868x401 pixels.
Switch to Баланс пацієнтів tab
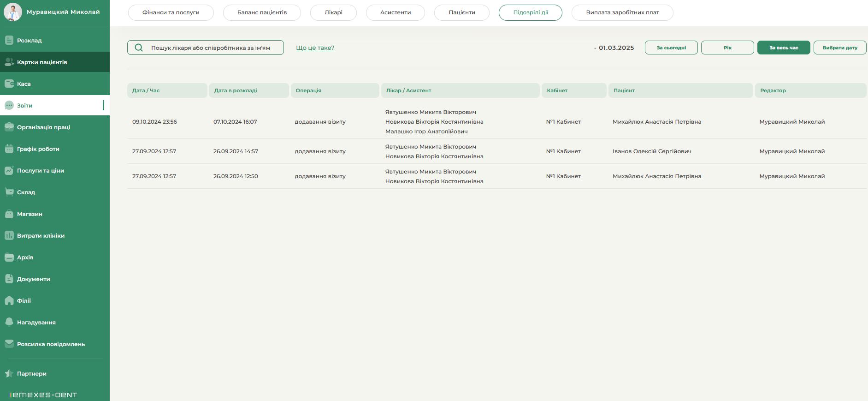tap(262, 12)
